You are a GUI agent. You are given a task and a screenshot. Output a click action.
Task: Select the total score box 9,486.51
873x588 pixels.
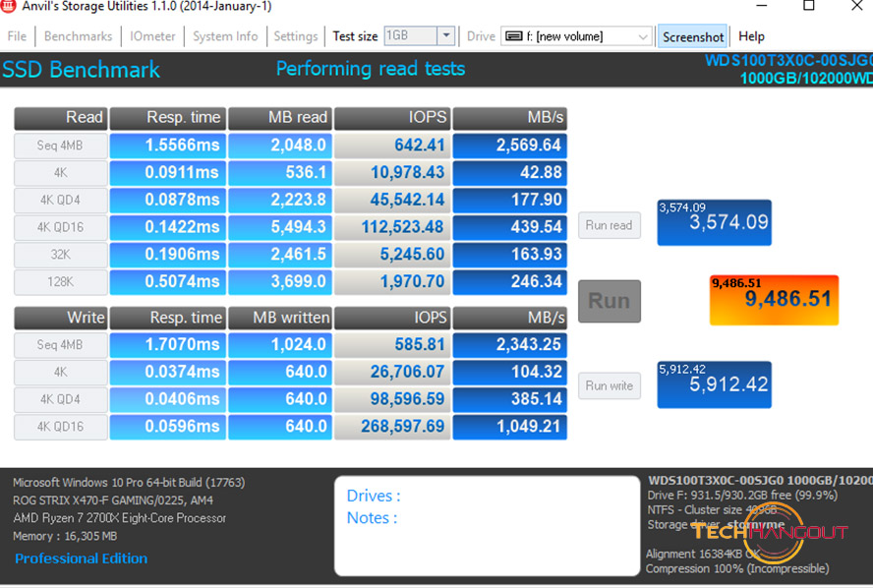774,300
